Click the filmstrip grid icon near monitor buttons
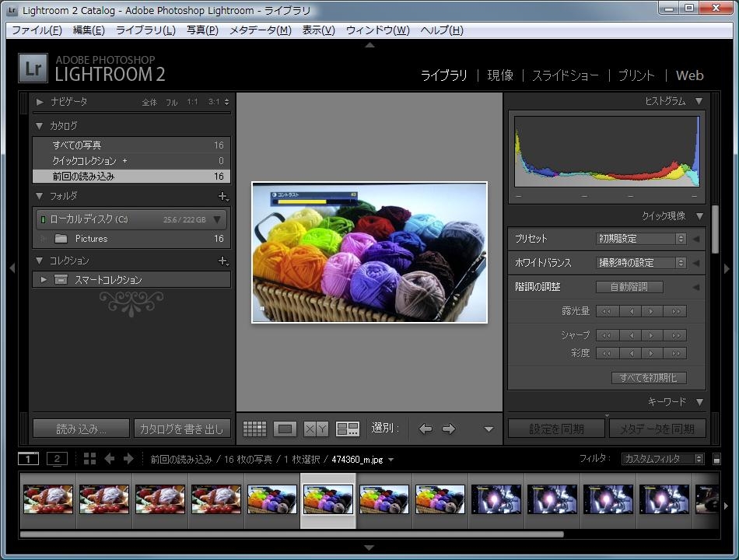 pos(89,459)
